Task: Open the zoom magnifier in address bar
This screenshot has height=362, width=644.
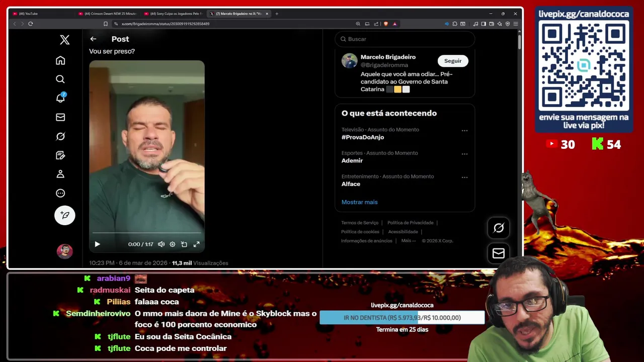Action: [x=358, y=24]
